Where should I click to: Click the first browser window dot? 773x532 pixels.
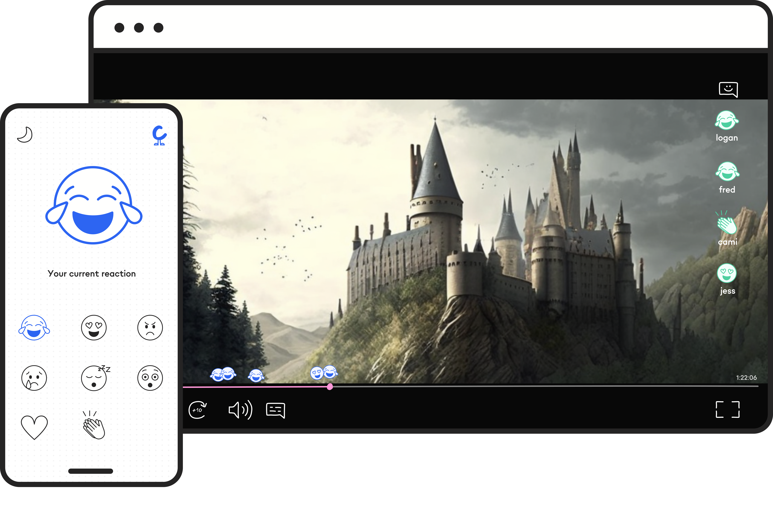(x=119, y=28)
